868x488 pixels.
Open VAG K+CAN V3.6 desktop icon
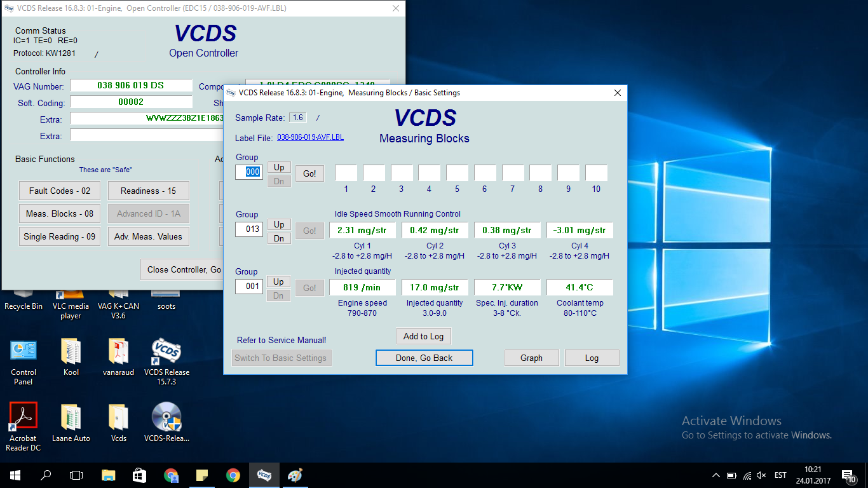point(119,304)
